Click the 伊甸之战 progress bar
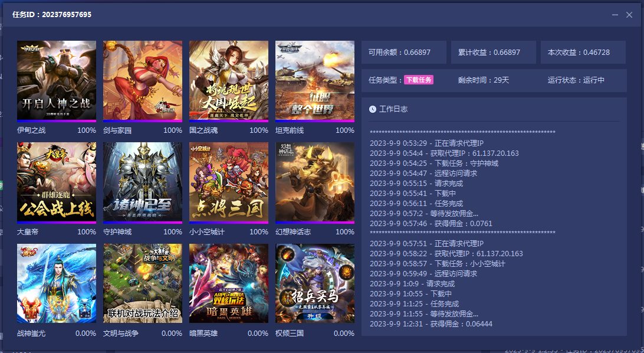 57,121
